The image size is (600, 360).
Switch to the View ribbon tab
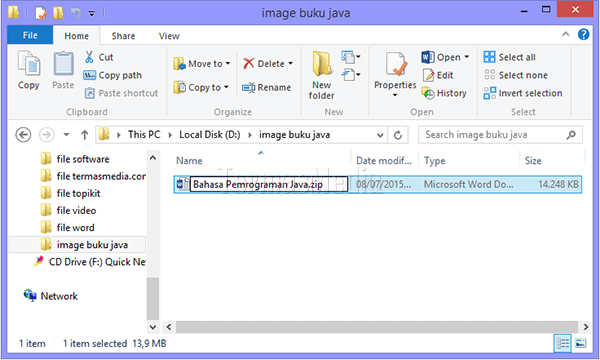[x=169, y=36]
